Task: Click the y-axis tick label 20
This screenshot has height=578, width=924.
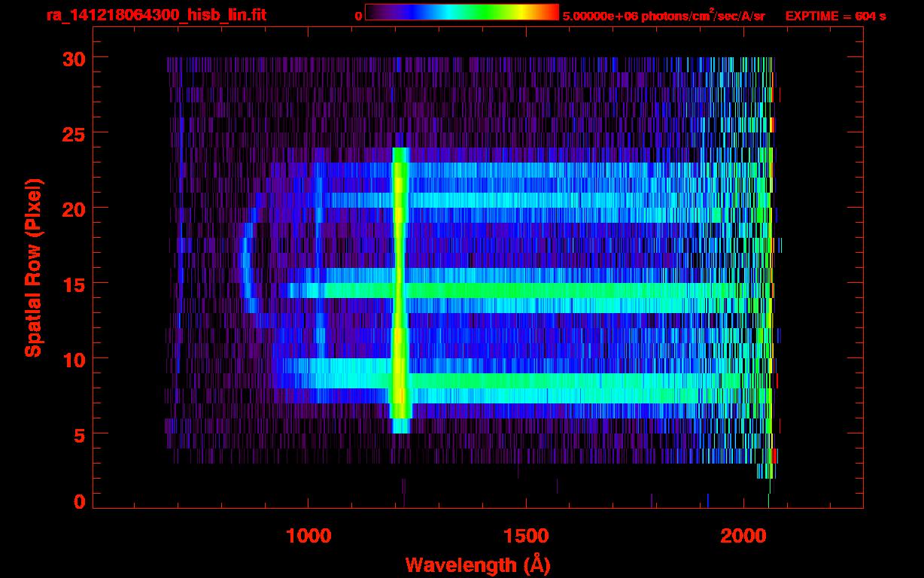Action: point(72,208)
